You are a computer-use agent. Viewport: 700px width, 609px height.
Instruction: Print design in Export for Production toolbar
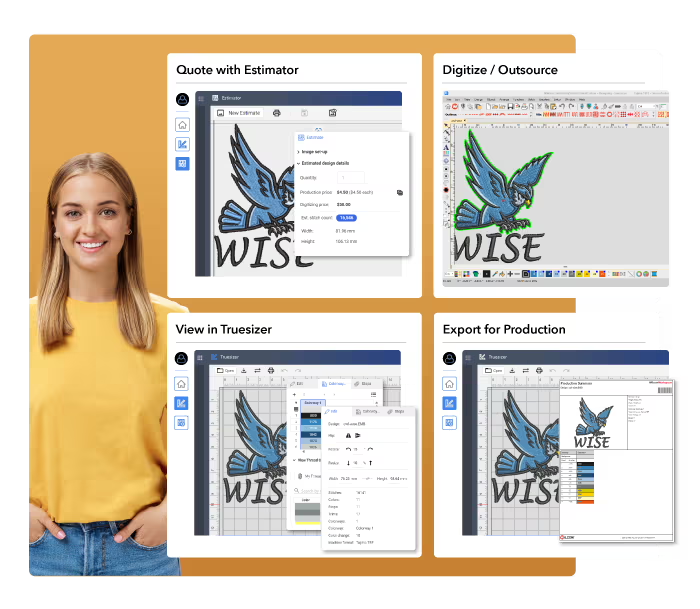click(x=539, y=371)
